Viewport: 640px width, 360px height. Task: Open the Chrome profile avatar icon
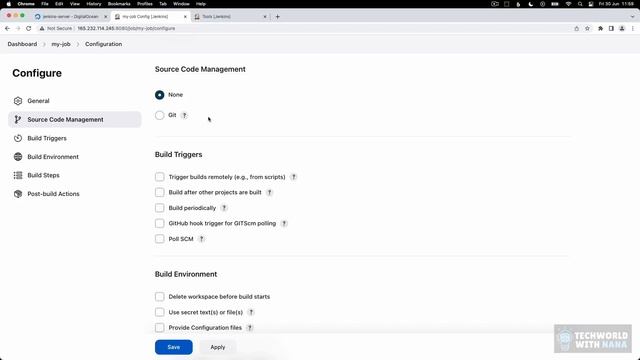(x=622, y=29)
